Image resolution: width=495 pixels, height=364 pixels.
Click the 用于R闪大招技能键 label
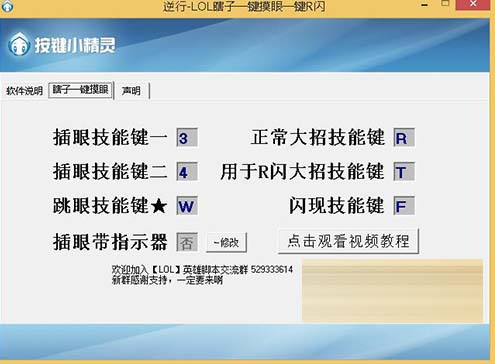pos(302,171)
